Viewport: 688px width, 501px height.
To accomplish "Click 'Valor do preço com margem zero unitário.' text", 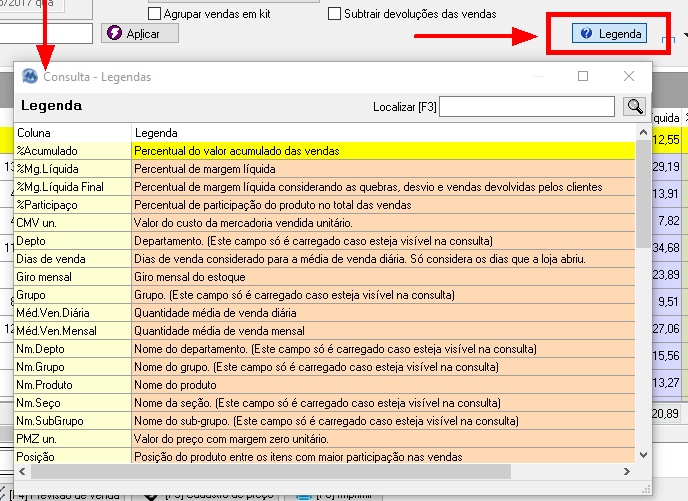I will pyautogui.click(x=231, y=439).
